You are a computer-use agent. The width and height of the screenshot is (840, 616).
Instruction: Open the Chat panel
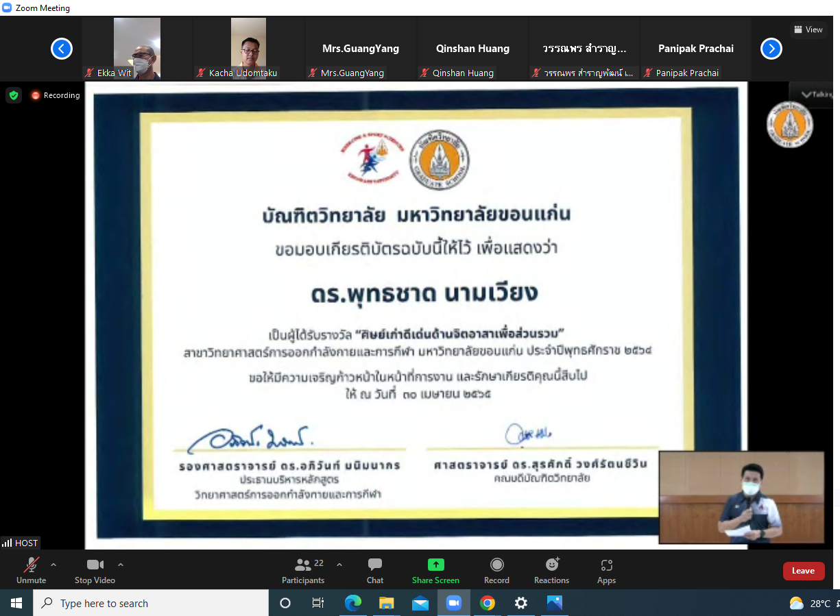point(374,570)
